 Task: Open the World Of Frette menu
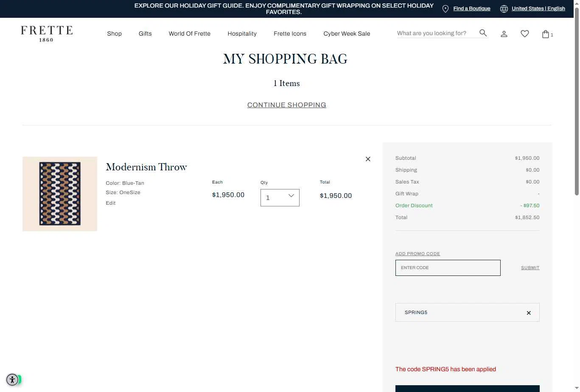190,33
